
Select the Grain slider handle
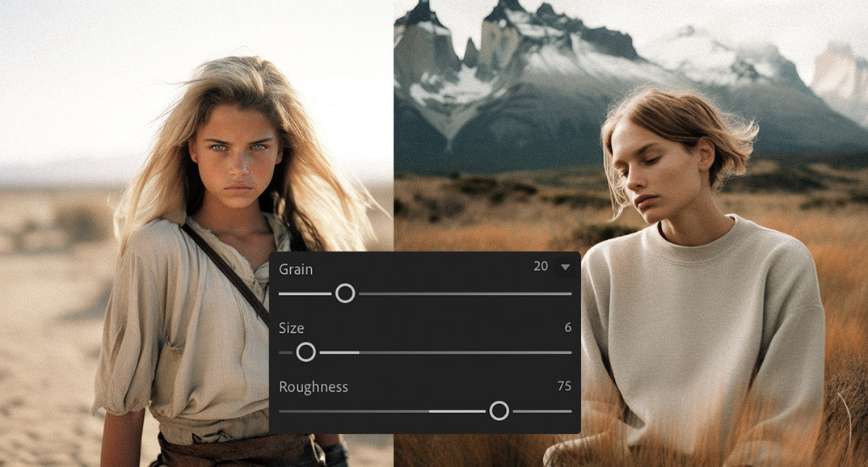pos(344,292)
